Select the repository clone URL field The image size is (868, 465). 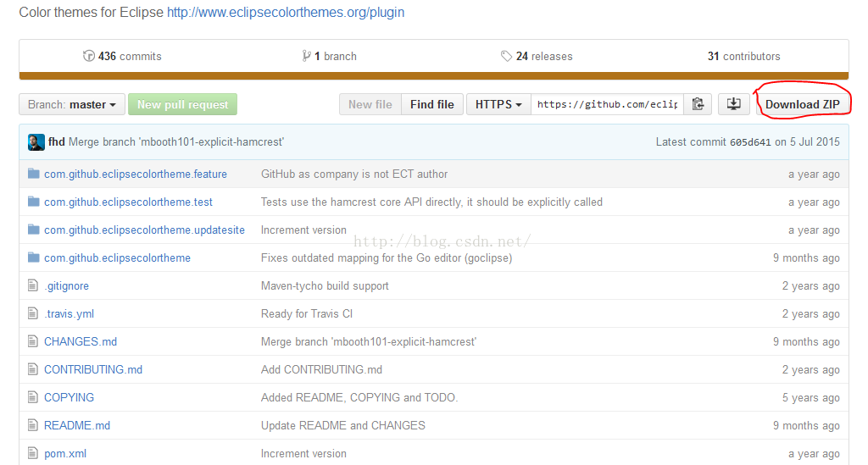pos(607,104)
